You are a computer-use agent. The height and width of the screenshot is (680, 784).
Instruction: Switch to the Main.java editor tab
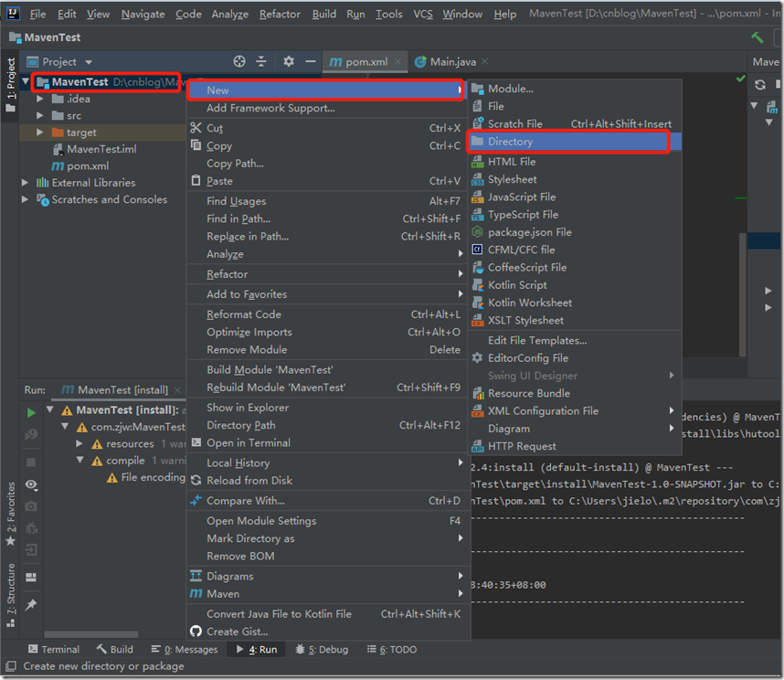click(x=452, y=62)
